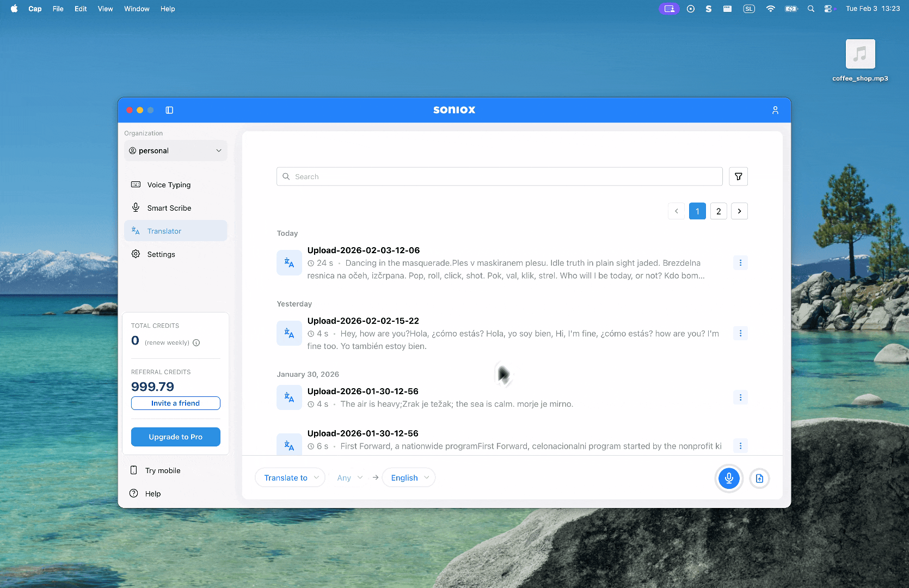Open the Translate to mode dropdown
This screenshot has width=909, height=588.
point(290,477)
